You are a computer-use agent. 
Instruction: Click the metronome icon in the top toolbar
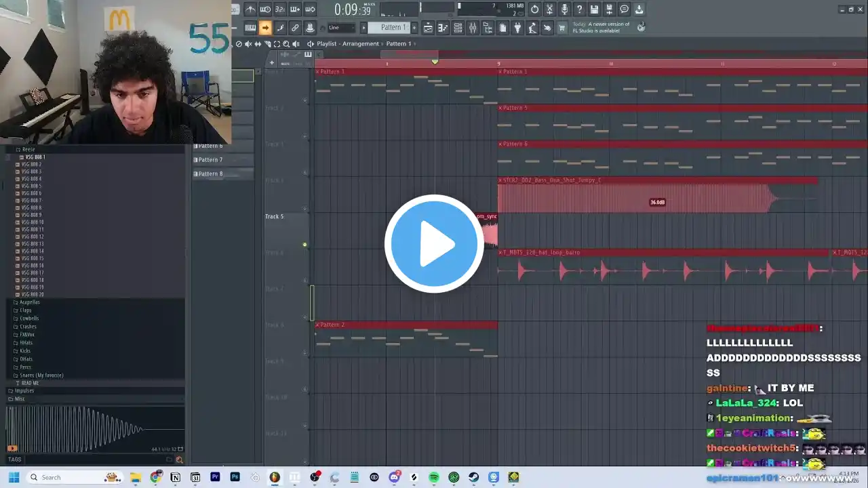tap(250, 9)
